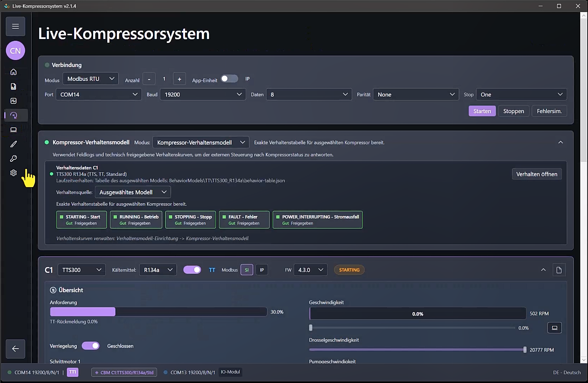Click the IO-Modul status badge
The image size is (588, 383).
point(230,372)
